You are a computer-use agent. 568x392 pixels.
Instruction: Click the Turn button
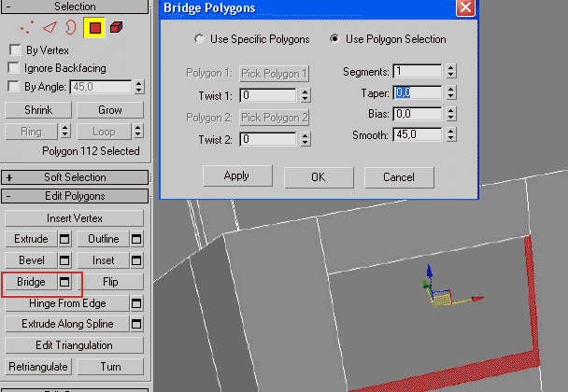tap(110, 367)
